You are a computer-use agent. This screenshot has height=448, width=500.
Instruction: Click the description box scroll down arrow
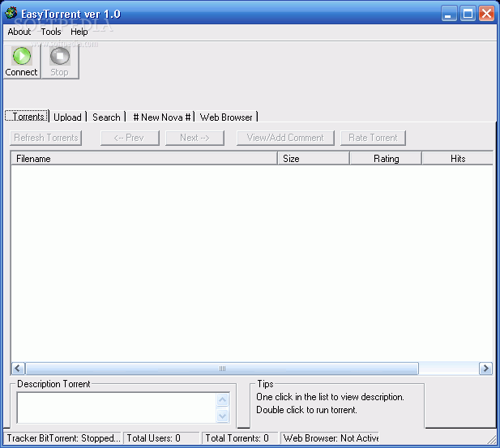pos(223,416)
